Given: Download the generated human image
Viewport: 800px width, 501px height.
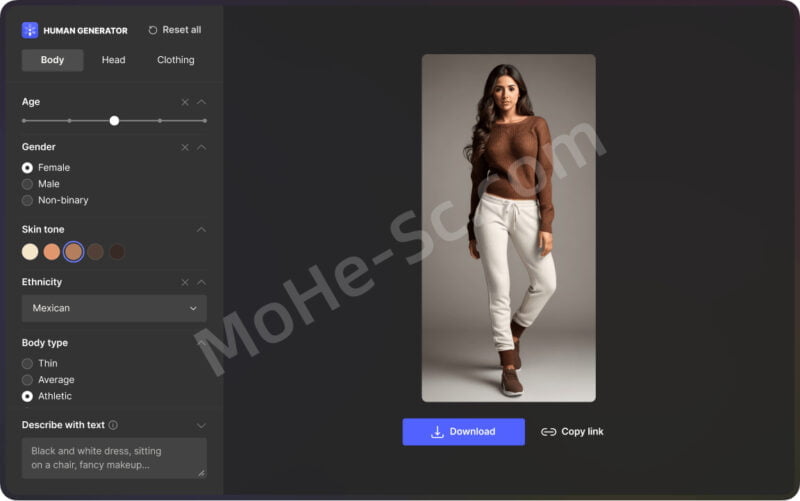Looking at the screenshot, I should [463, 432].
